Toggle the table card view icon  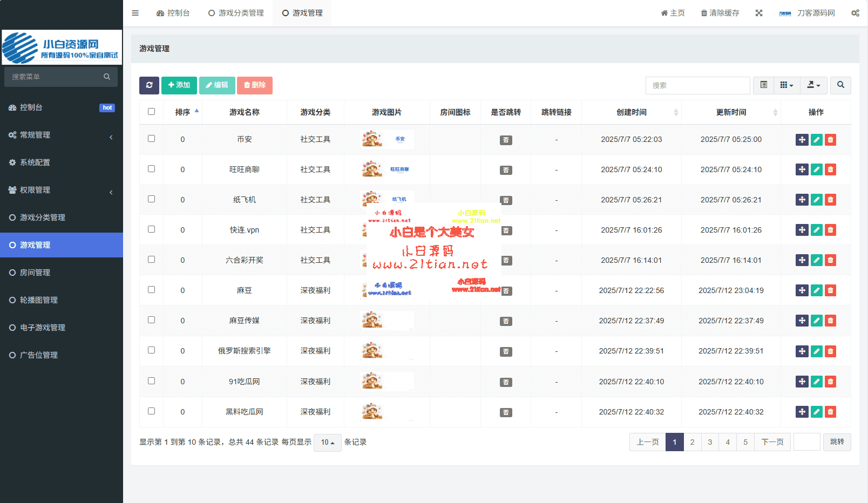click(763, 85)
